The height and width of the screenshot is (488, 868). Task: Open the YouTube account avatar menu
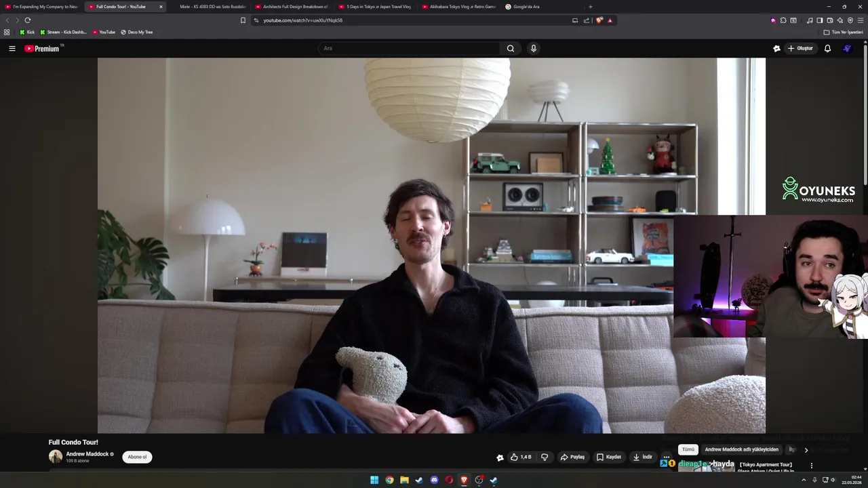point(847,48)
